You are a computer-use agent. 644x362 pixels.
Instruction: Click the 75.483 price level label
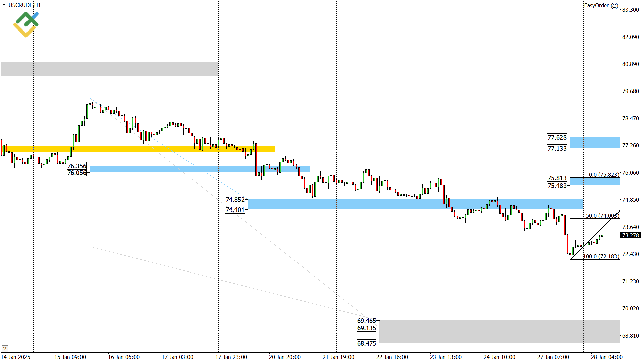click(557, 186)
